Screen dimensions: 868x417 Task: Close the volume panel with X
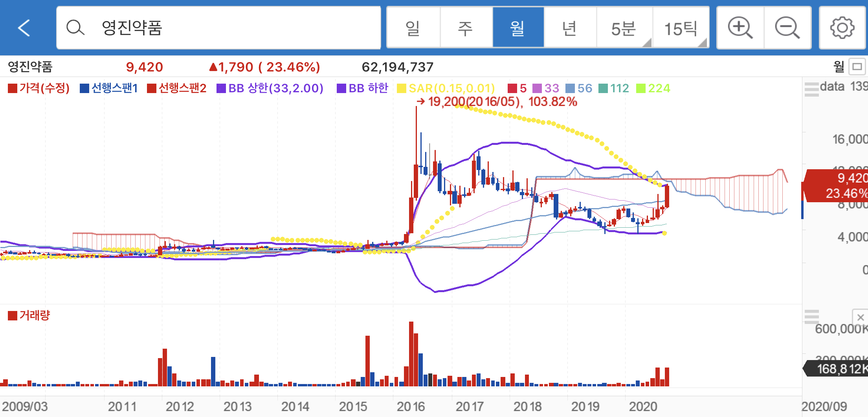tap(860, 317)
